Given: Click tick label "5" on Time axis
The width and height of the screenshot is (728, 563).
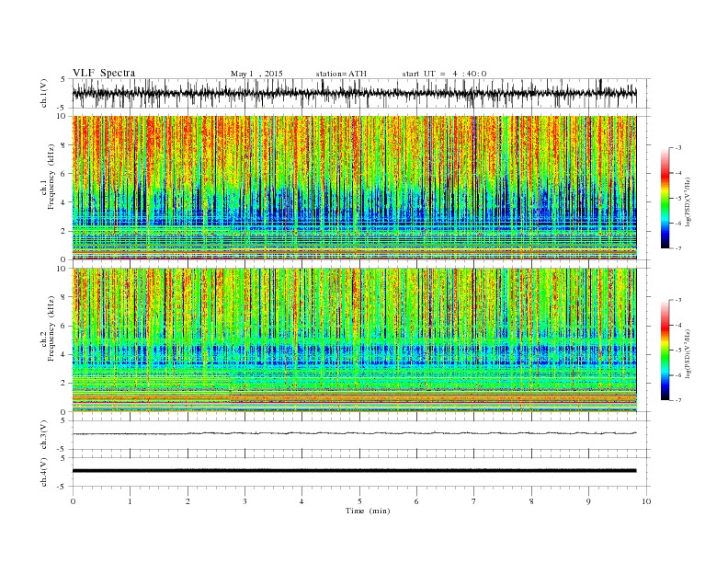Looking at the screenshot, I should pyautogui.click(x=359, y=501).
